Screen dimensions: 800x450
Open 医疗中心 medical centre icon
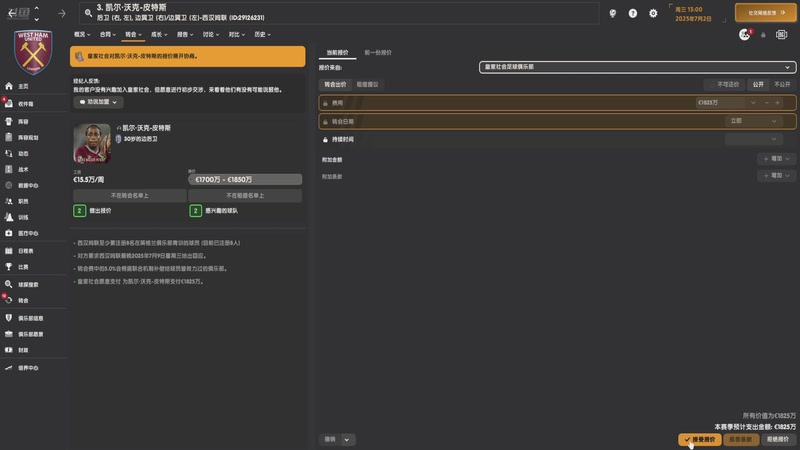9,233
